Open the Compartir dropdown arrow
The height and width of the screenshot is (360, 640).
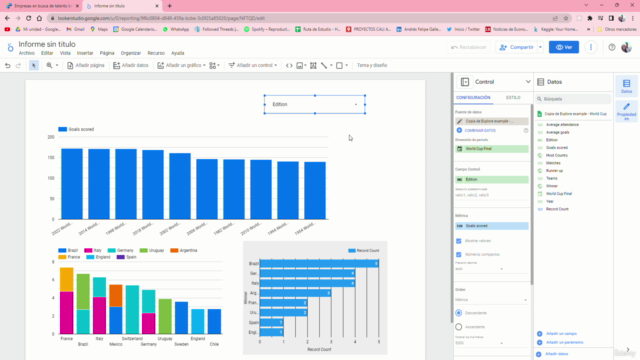(540, 47)
